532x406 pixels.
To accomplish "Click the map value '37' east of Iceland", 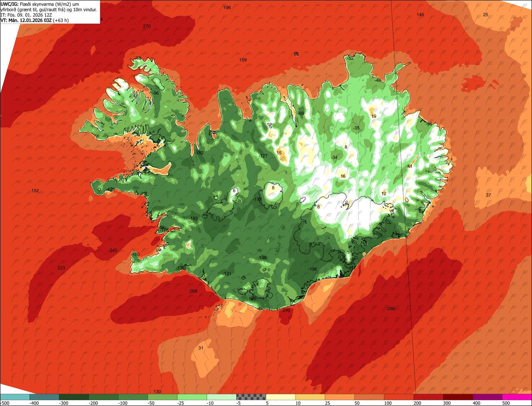I will [488, 196].
